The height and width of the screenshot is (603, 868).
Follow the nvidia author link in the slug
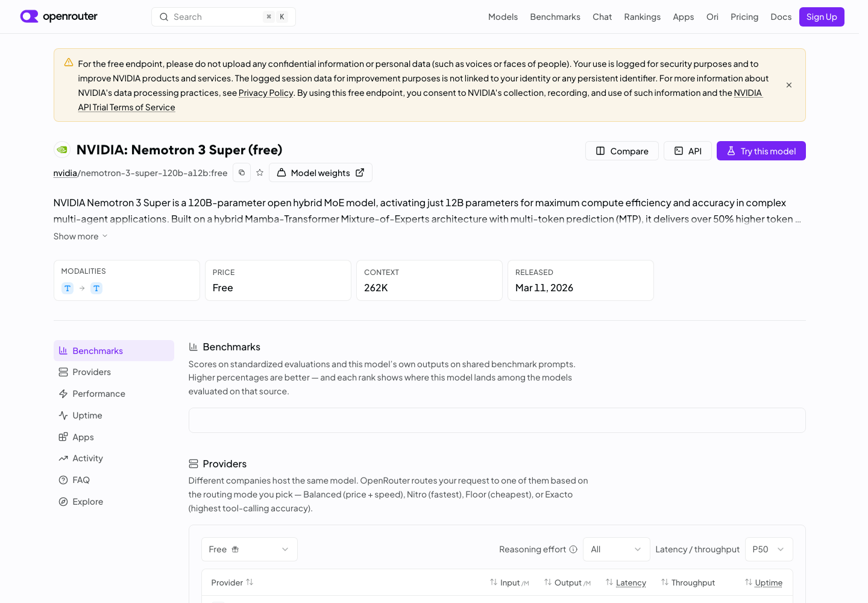(x=65, y=173)
